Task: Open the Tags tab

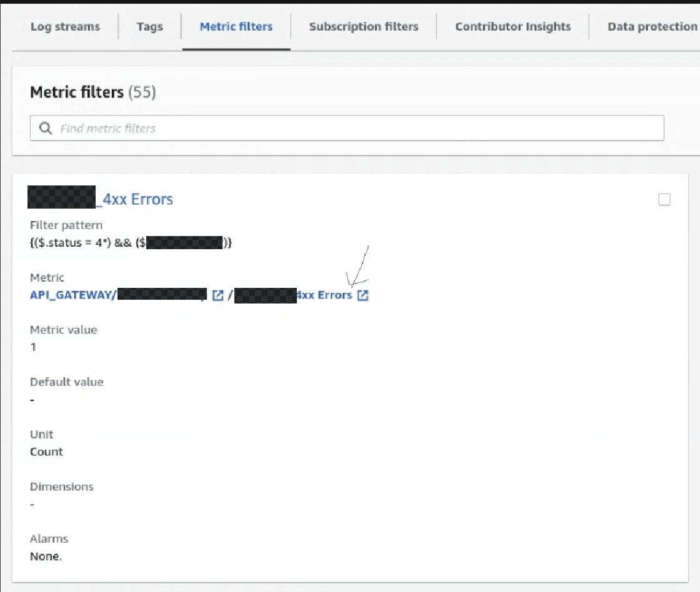Action: [149, 26]
